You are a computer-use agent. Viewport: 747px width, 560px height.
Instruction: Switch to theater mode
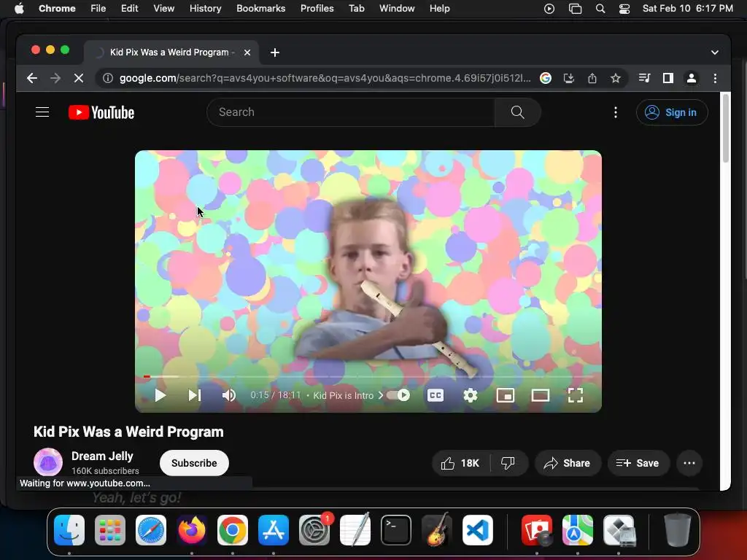click(x=541, y=395)
